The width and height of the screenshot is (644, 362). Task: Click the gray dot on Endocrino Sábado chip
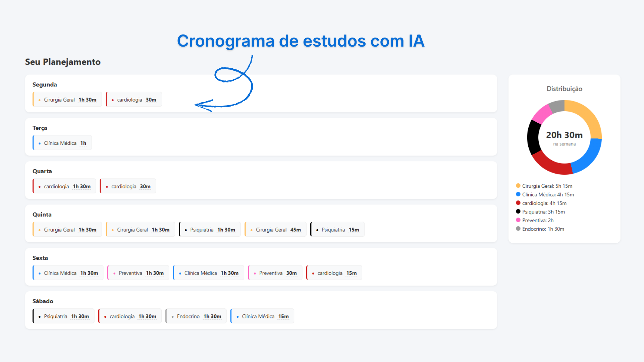pos(172,316)
